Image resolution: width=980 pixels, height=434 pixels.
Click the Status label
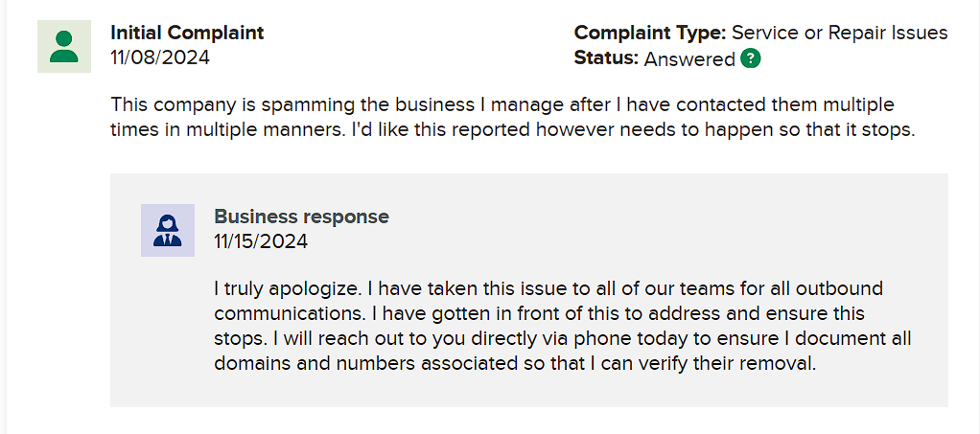pyautogui.click(x=606, y=58)
